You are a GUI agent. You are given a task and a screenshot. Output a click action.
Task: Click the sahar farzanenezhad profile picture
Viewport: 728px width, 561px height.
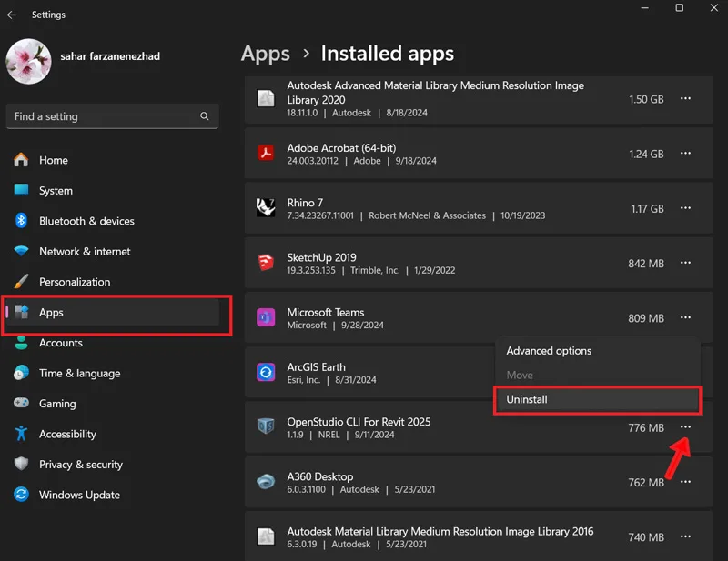click(28, 61)
